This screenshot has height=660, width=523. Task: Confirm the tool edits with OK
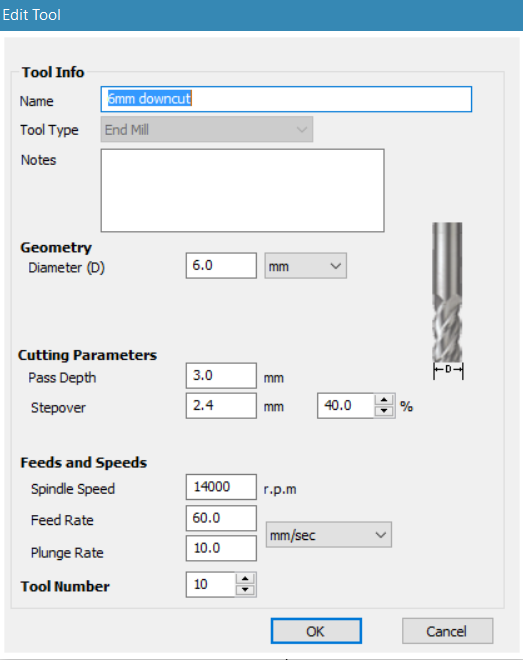coord(316,631)
